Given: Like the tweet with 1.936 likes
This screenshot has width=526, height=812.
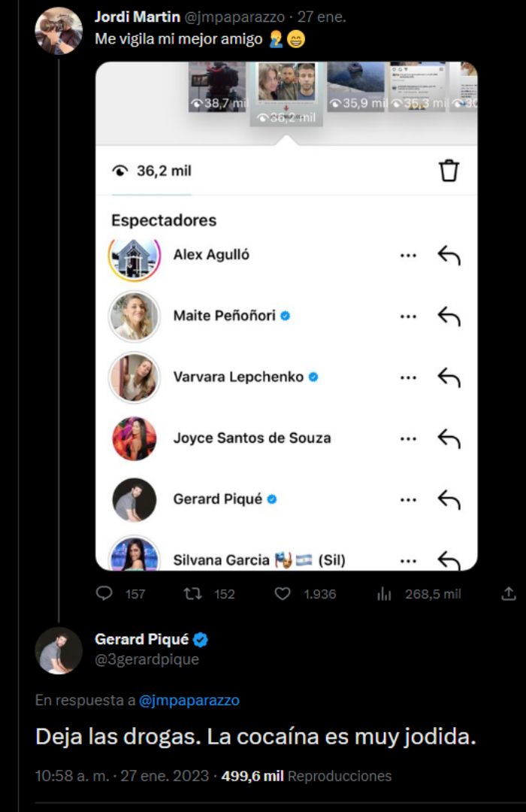Looking at the screenshot, I should [x=283, y=594].
